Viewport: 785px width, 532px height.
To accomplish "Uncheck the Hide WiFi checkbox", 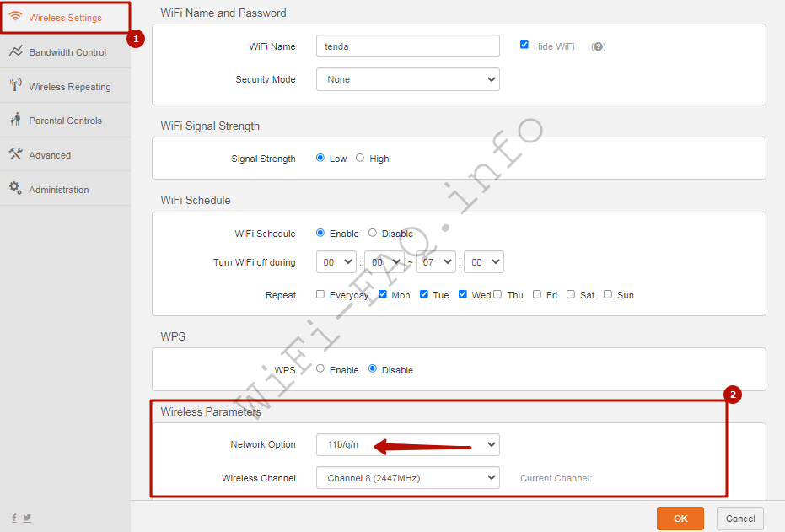I will point(524,46).
